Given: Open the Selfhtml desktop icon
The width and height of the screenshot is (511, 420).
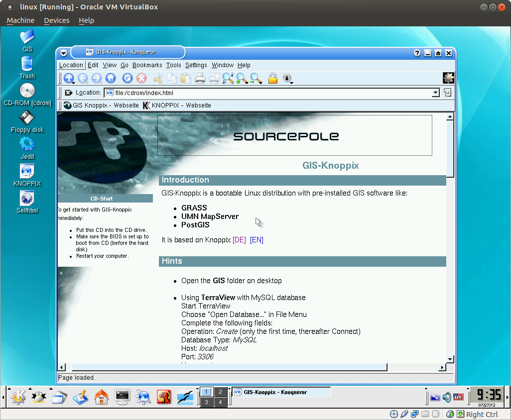Looking at the screenshot, I should (27, 202).
